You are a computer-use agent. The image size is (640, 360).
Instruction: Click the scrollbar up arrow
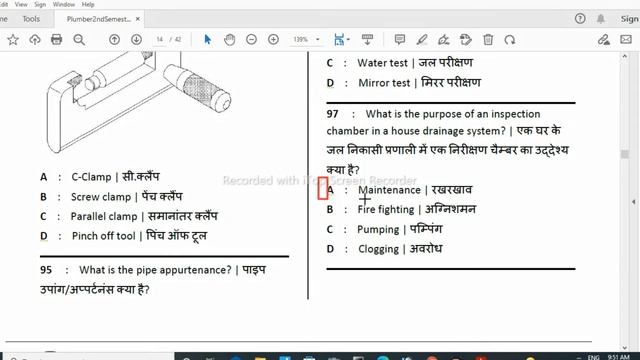624,56
